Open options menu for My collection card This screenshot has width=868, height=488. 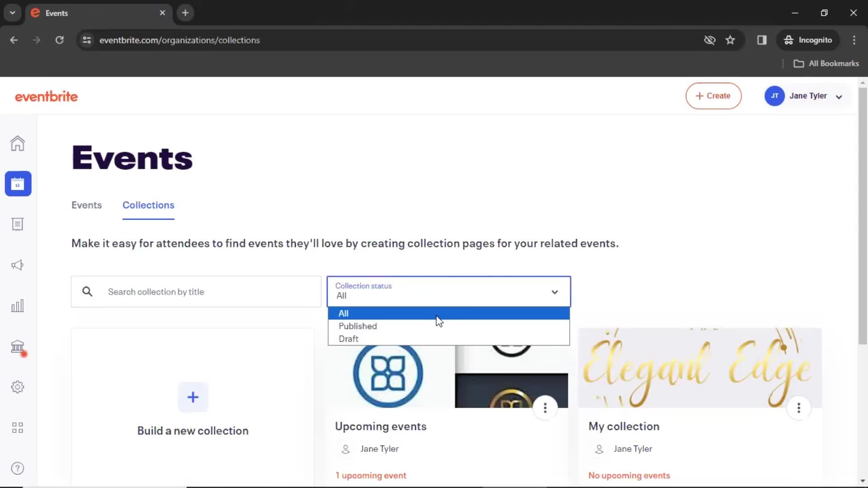pos(799,408)
